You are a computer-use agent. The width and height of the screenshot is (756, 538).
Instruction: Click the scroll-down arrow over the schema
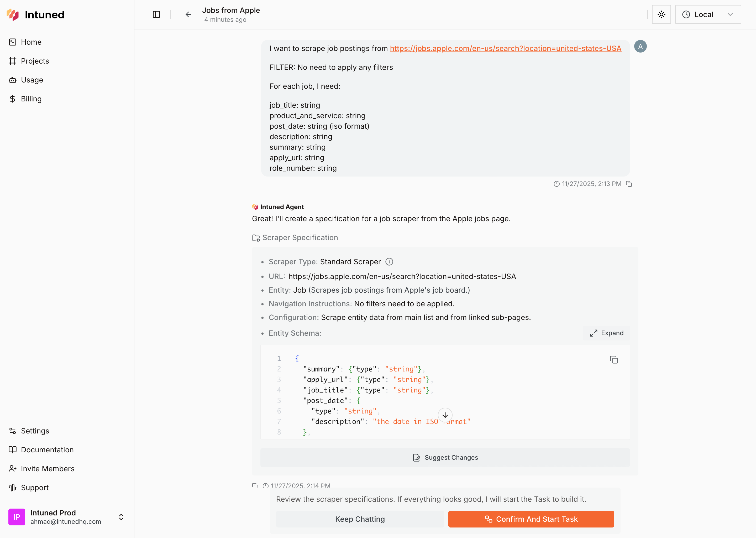(445, 415)
